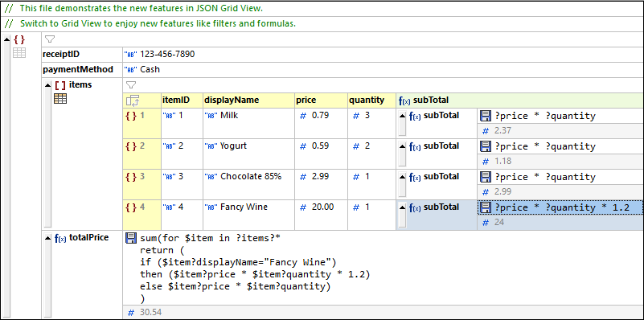Select the price column header
Screen dimensions: 644x320
[321, 100]
